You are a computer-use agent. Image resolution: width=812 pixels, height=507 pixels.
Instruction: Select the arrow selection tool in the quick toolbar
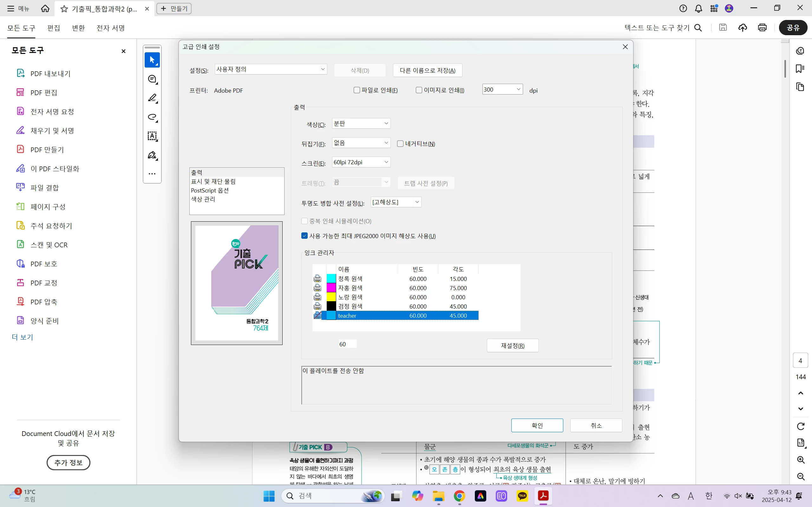pos(152,60)
